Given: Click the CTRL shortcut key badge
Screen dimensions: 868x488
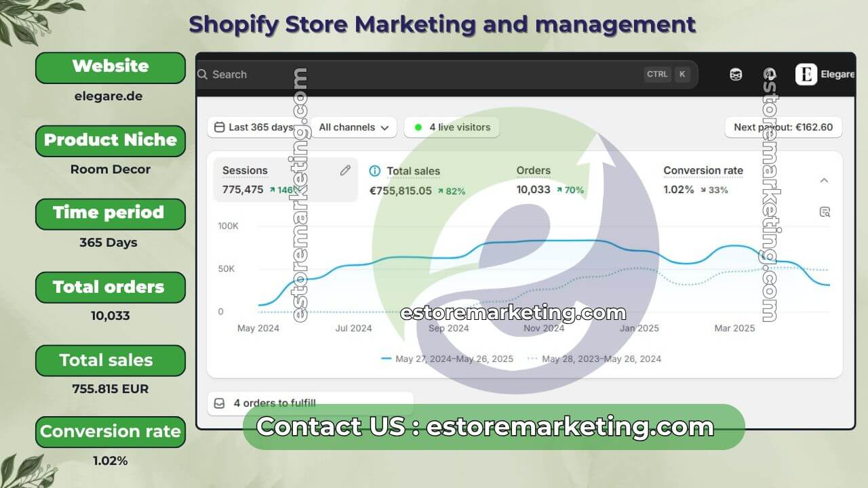Looking at the screenshot, I should [657, 75].
